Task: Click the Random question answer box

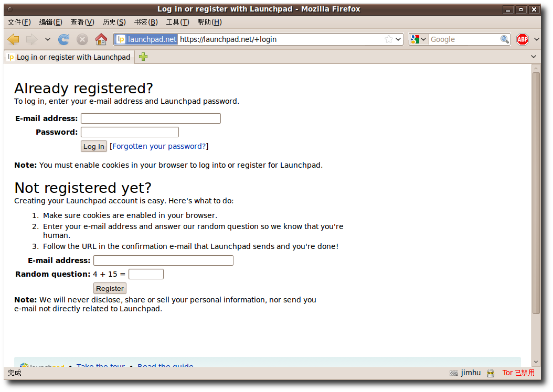Action: tap(146, 274)
